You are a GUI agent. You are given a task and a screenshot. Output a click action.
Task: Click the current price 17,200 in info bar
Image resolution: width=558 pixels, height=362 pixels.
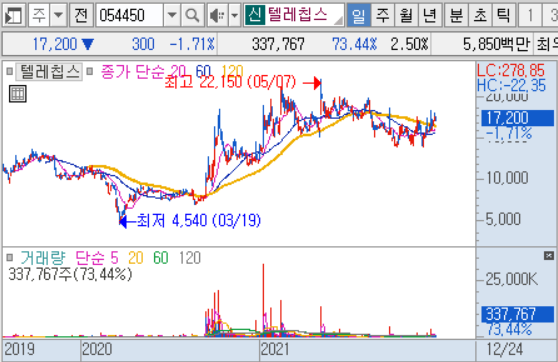click(x=55, y=44)
